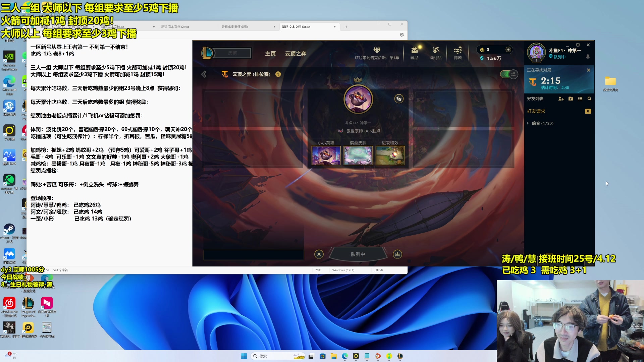The width and height of the screenshot is (644, 362).
Task: Open GeForce Experience desktop shortcut
Action: point(9,61)
